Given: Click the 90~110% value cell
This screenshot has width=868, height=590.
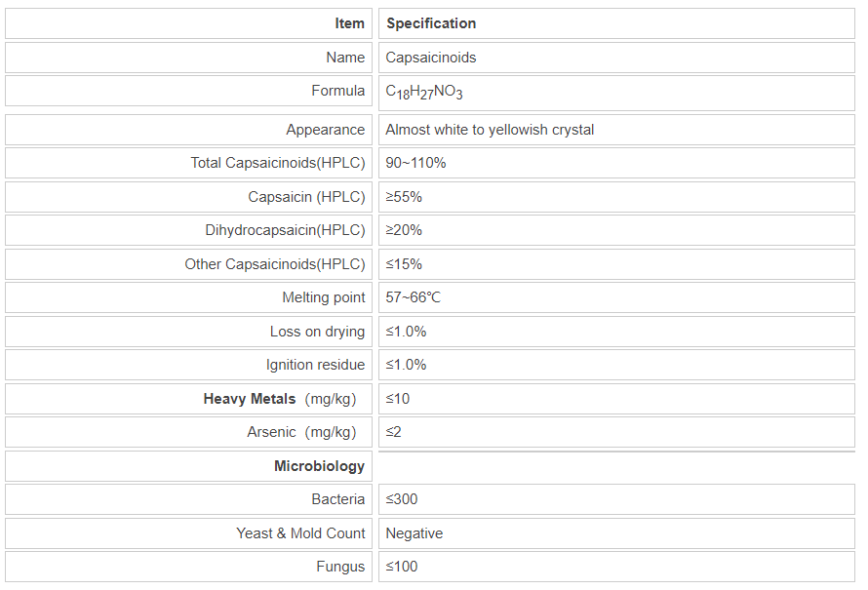Looking at the screenshot, I should point(415,163).
